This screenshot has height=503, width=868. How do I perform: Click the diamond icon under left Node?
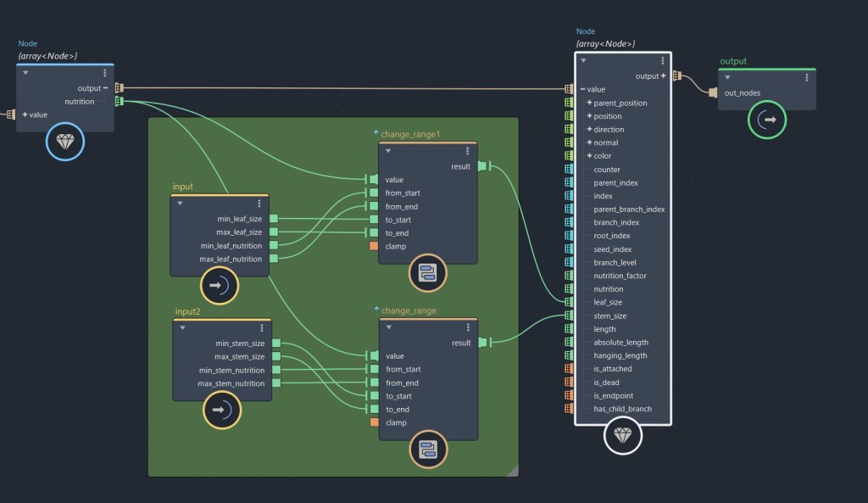point(65,143)
